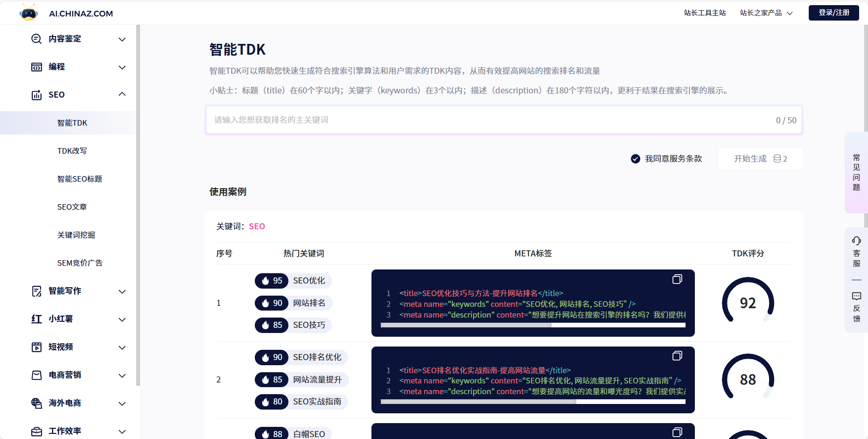The height and width of the screenshot is (439, 868).
Task: Expand the 电商营销 section chevron
Action: [x=122, y=375]
